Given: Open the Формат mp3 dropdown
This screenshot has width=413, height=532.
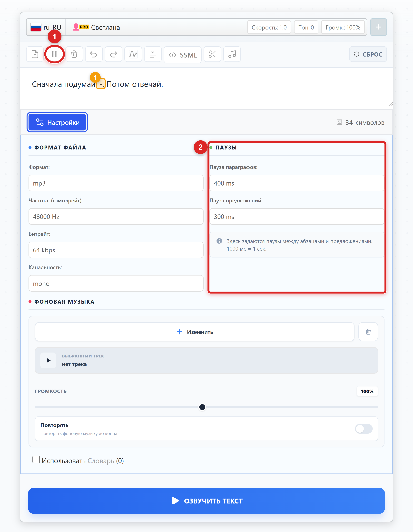Looking at the screenshot, I should 116,183.
